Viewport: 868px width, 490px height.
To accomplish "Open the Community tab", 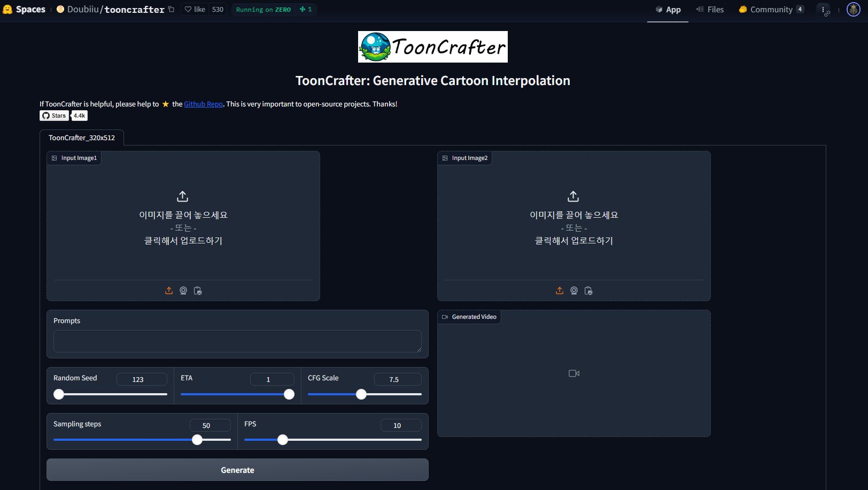I will pos(771,10).
